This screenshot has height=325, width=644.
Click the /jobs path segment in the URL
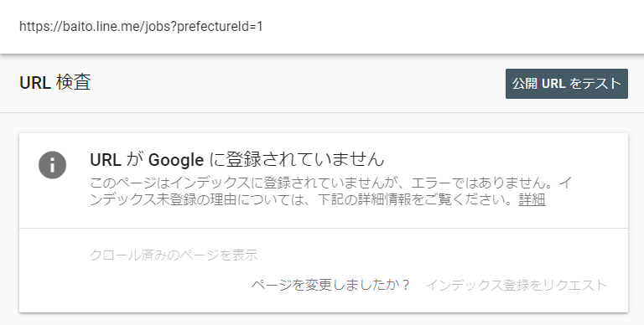point(153,27)
